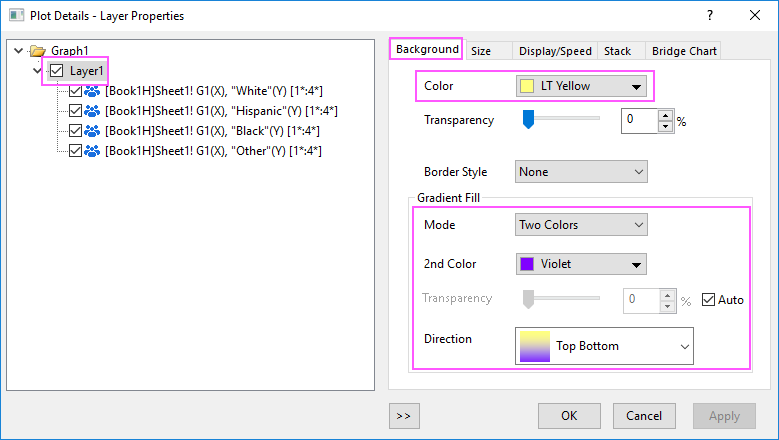
Task: Click the Graph1 folder icon
Action: click(38, 51)
